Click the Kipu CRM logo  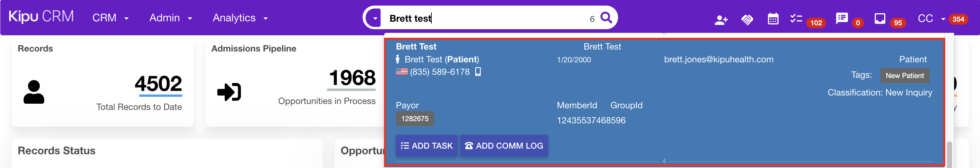pyautogui.click(x=41, y=16)
